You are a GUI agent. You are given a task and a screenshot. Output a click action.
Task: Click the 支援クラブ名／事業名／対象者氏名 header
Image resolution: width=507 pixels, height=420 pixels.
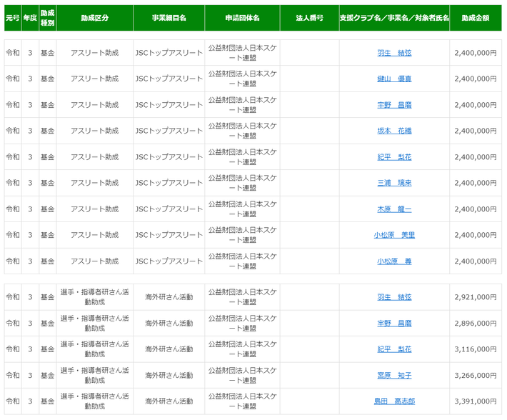pyautogui.click(x=394, y=18)
